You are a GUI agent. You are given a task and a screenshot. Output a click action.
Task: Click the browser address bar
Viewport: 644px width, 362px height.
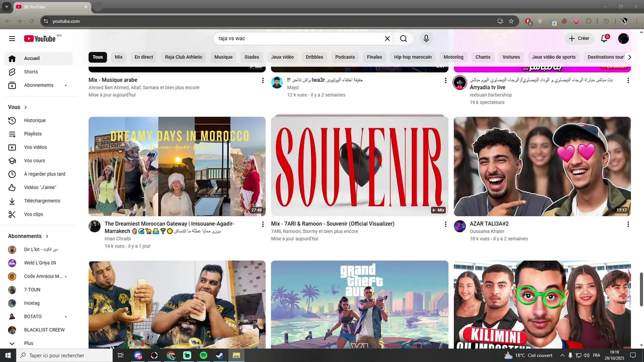point(272,21)
